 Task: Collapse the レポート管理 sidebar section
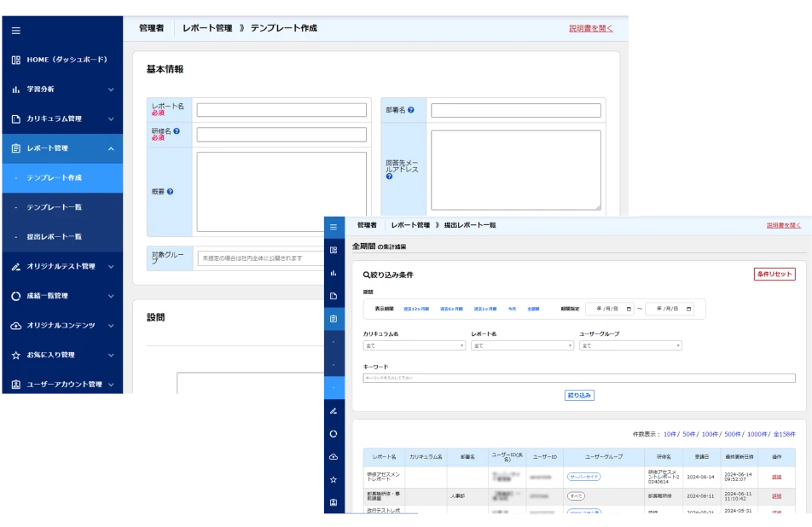(111, 148)
